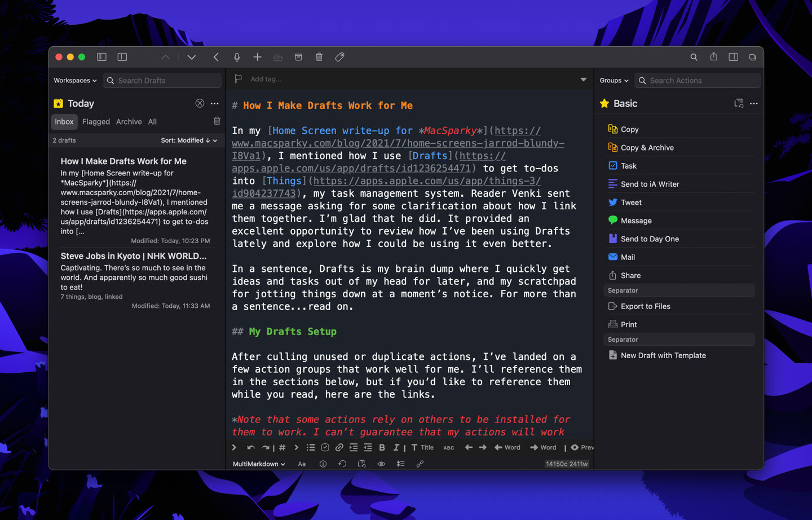This screenshot has width=812, height=520.
Task: Run the Copy & Archive action
Action: (679, 148)
